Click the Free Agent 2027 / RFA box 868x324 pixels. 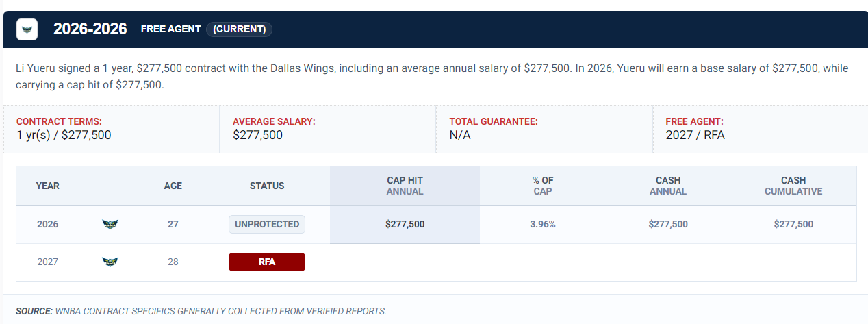[x=761, y=129]
